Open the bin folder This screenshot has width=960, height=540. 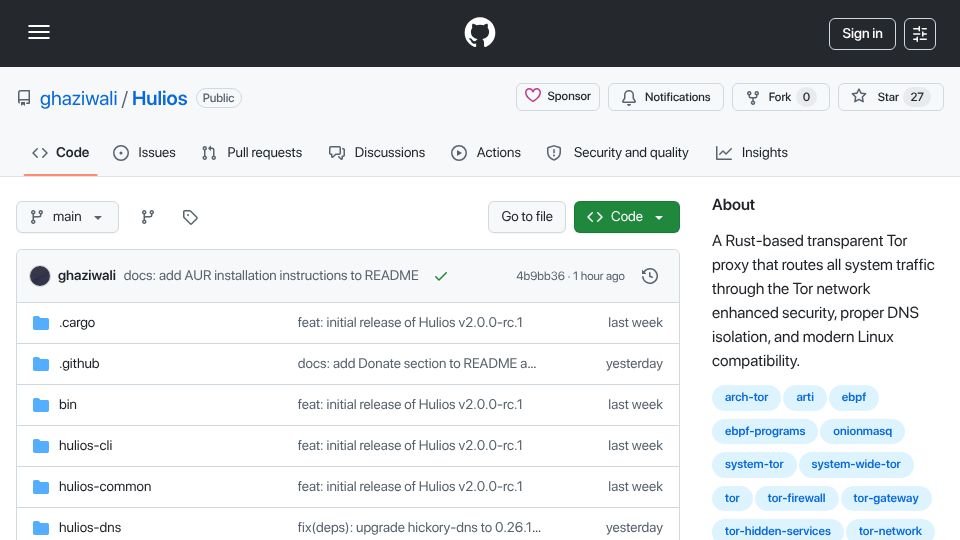(67, 405)
